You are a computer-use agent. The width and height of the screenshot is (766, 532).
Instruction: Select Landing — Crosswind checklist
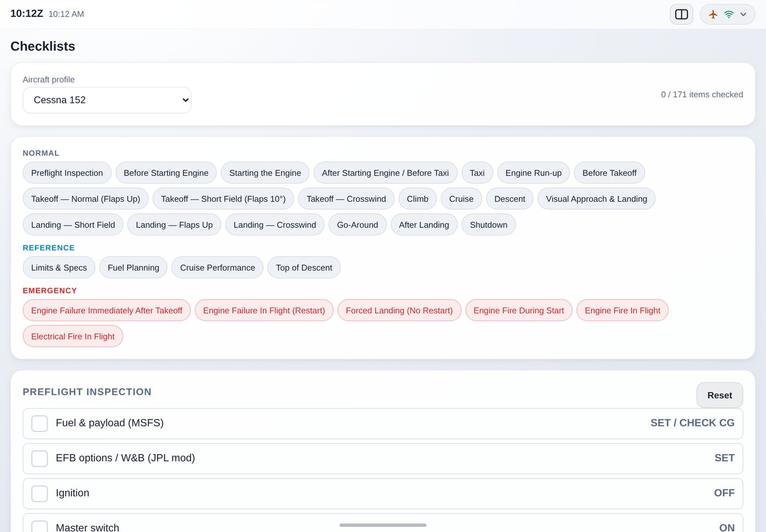coord(275,225)
